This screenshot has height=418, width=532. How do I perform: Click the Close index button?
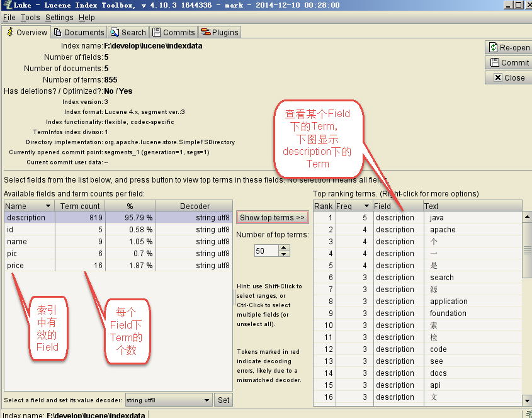point(508,77)
